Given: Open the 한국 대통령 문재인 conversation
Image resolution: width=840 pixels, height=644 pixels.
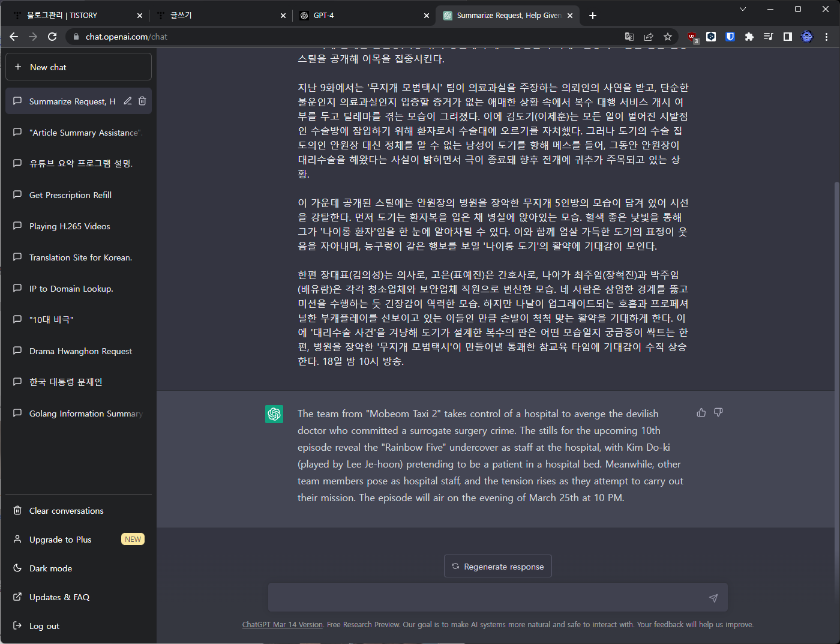Looking at the screenshot, I should [79, 382].
